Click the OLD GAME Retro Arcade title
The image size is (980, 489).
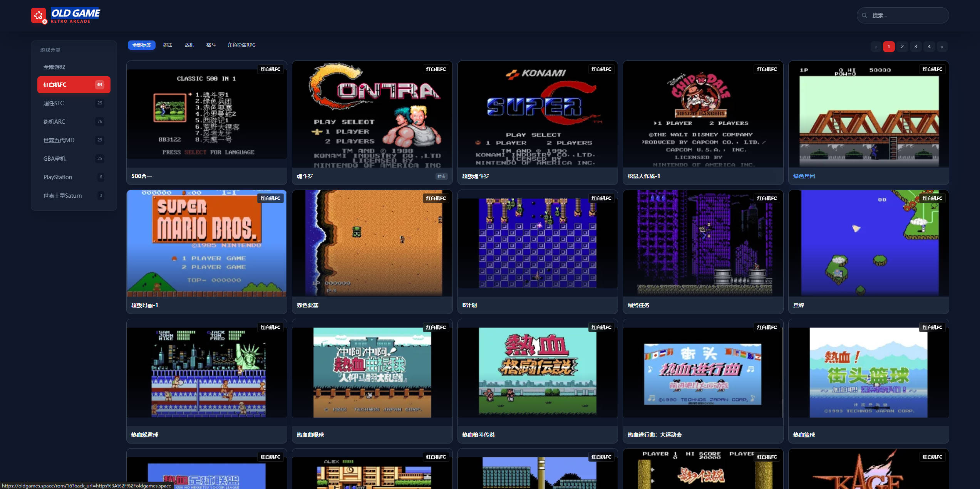tap(75, 16)
